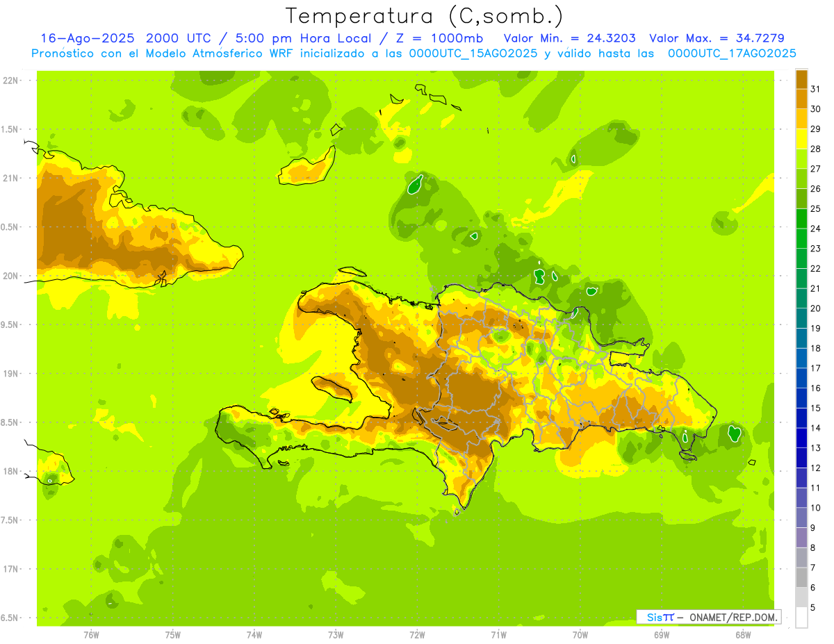This screenshot has height=644, width=834.
Task: Click the '20N' latitude label
Action: click(10, 276)
